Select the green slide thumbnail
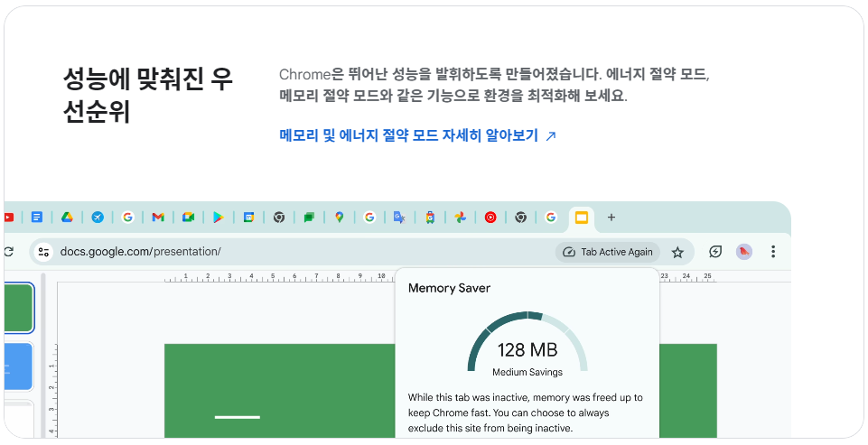The width and height of the screenshot is (868, 445). pos(19,308)
